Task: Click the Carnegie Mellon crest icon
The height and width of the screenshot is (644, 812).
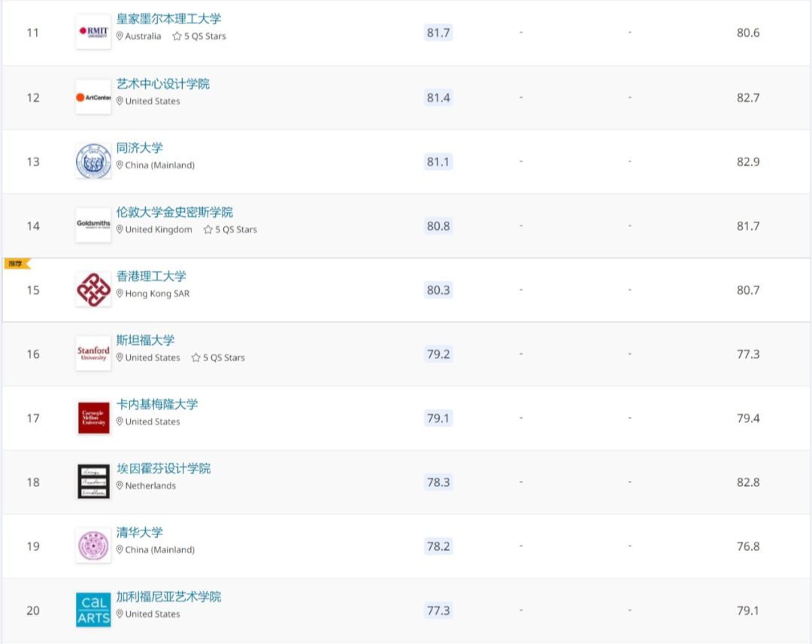Action: click(x=92, y=416)
